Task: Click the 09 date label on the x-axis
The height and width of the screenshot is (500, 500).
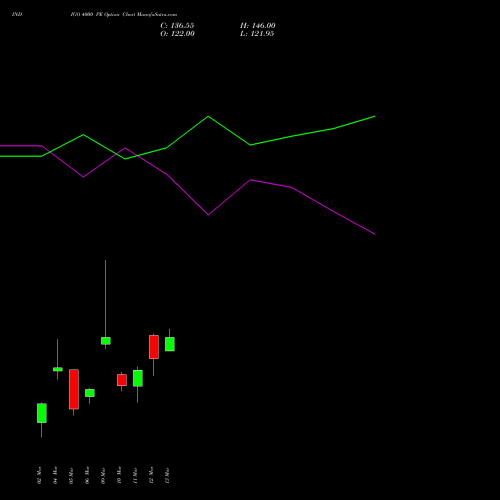Action: (x=103, y=475)
